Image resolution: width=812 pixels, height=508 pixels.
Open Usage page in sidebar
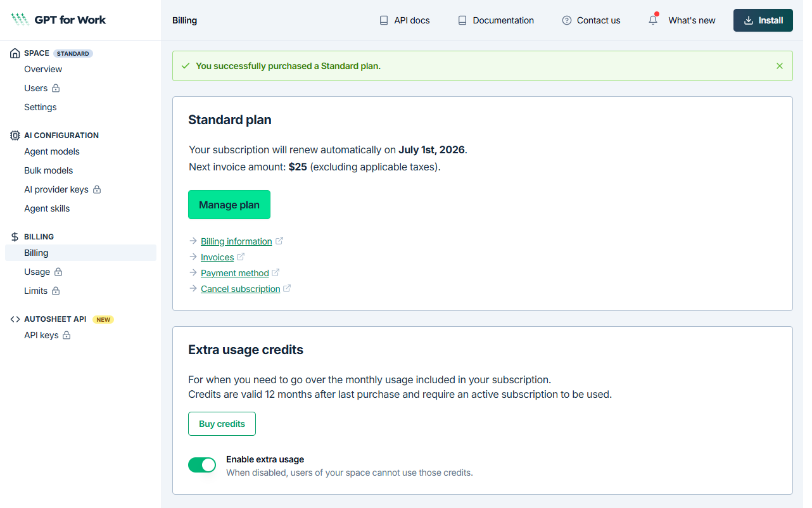37,272
